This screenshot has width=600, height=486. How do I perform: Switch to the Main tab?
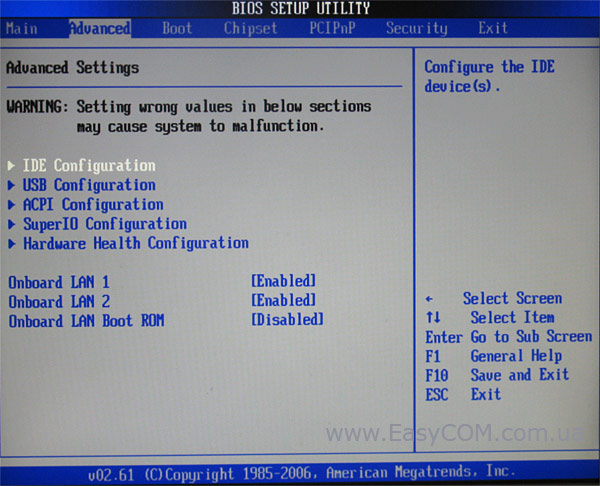[22, 29]
